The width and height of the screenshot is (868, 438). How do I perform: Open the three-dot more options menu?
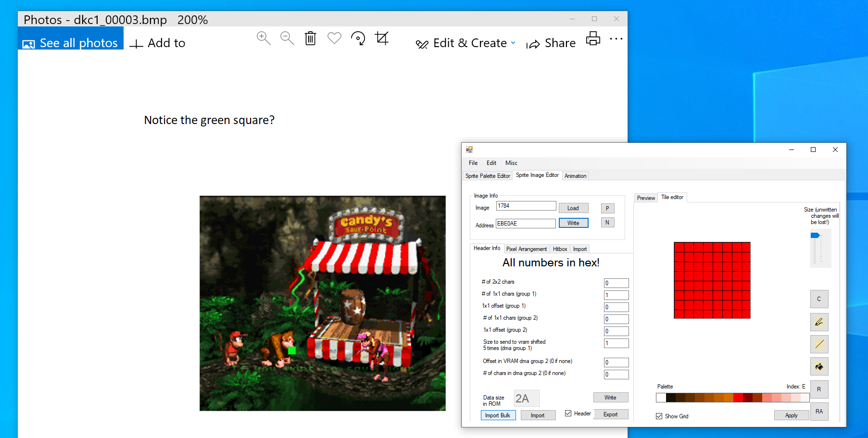click(x=616, y=39)
